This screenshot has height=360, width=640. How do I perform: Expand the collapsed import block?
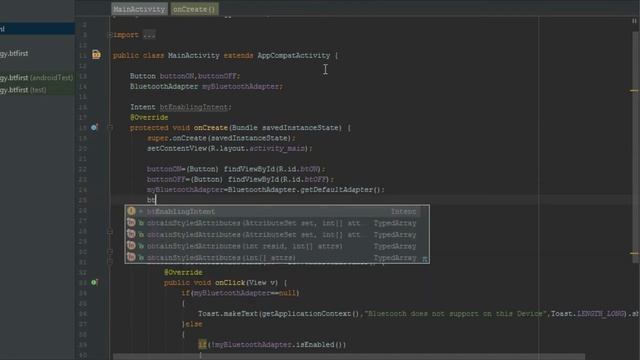coord(110,35)
